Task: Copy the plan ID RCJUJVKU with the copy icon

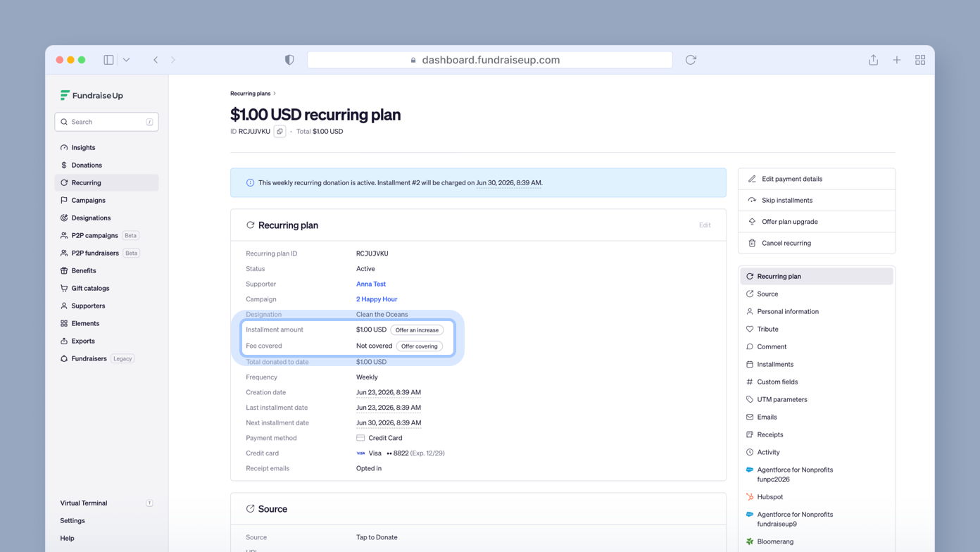Action: coord(279,132)
